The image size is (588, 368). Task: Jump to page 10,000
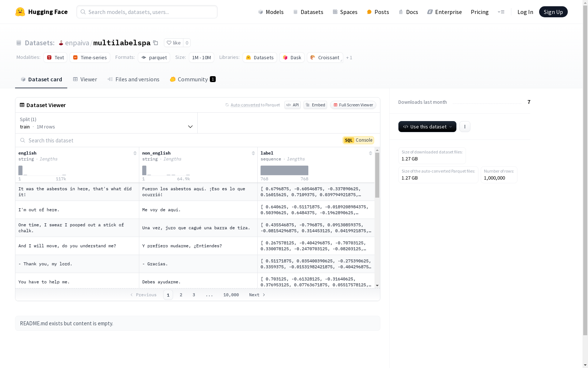coord(231,295)
